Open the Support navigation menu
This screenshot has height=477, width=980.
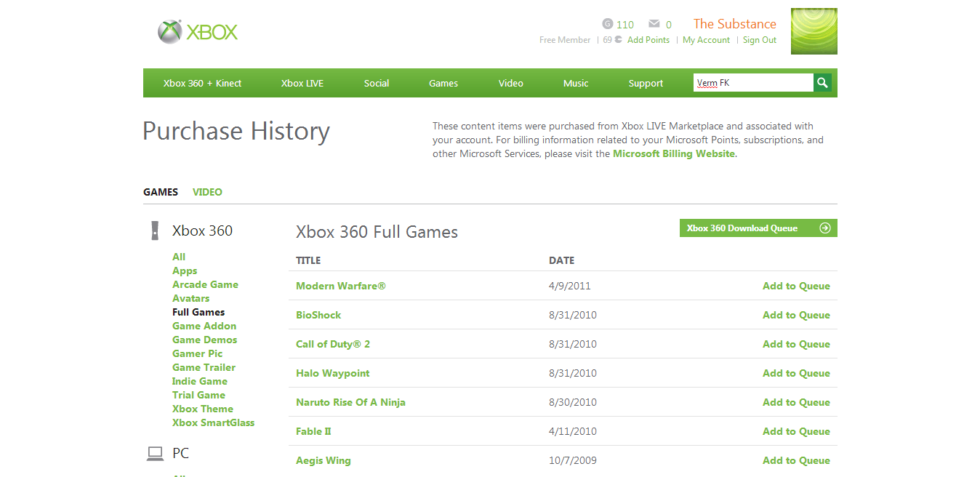click(646, 84)
